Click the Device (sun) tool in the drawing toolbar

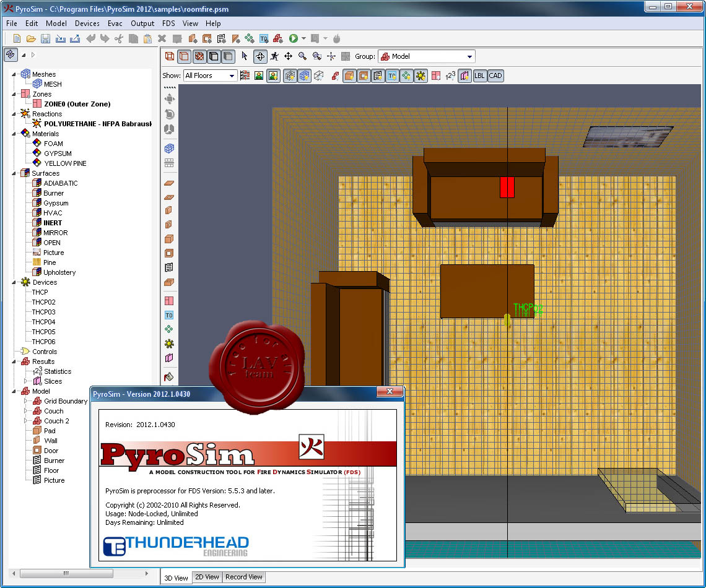pos(169,344)
